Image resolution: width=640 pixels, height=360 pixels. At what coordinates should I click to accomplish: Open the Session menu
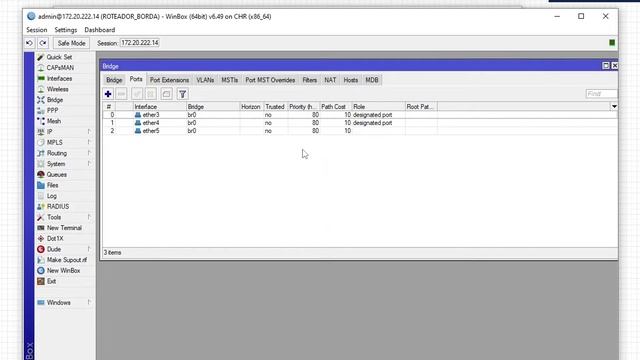(x=37, y=30)
